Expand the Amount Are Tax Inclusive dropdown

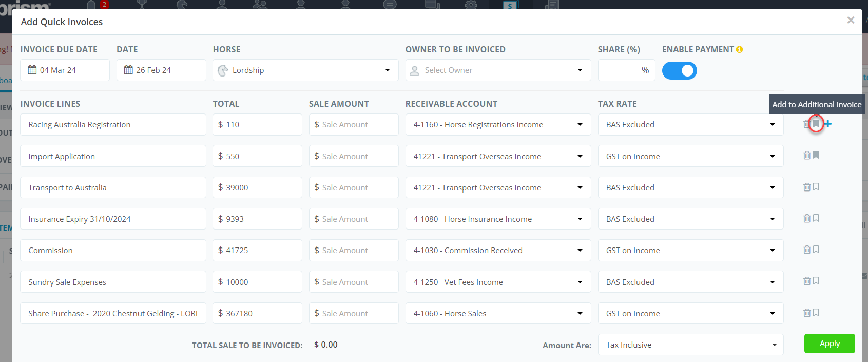(x=690, y=345)
